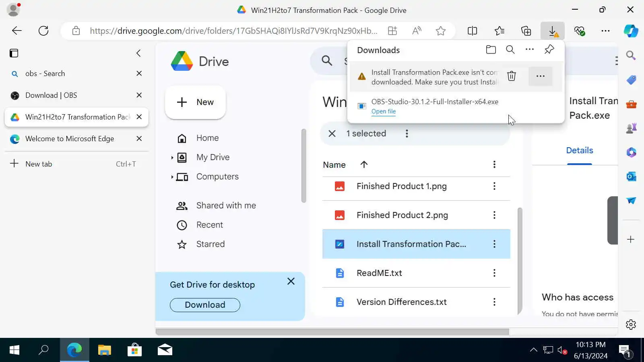Clear the 1 selected selection
Image resolution: width=644 pixels, height=362 pixels.
pyautogui.click(x=332, y=134)
